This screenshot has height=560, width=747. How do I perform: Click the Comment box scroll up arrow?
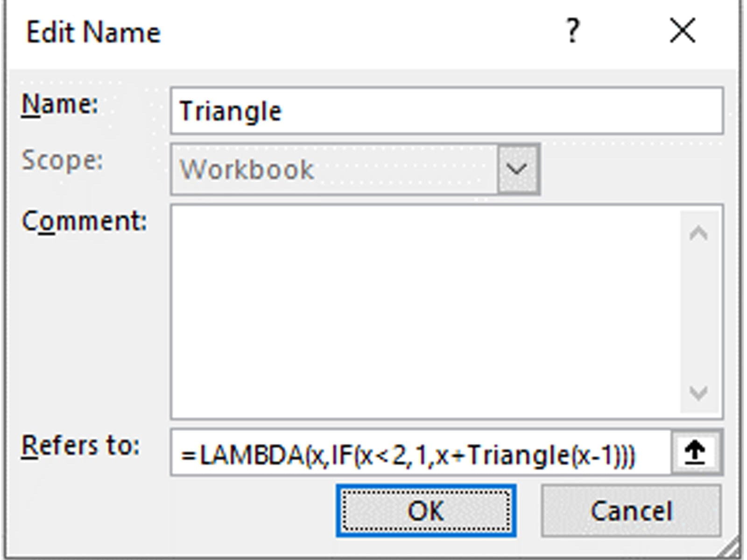click(x=698, y=233)
